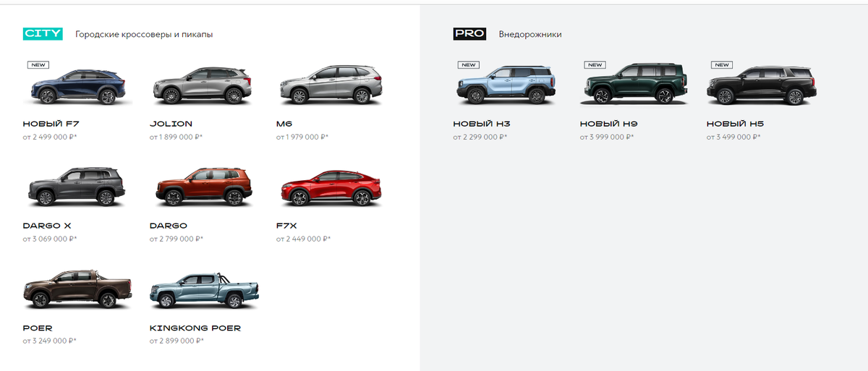Open the НОВЫЙ H3 model link
Screen dimensions: 868x371
(482, 124)
